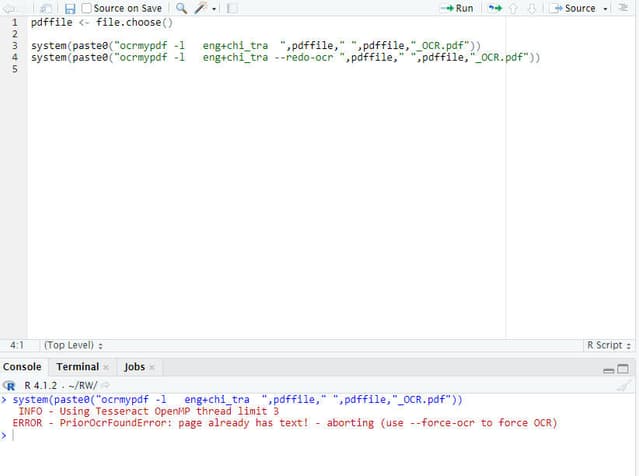This screenshot has height=476, width=639.
Task: Click the Save document floppy disk icon
Action: pyautogui.click(x=70, y=8)
